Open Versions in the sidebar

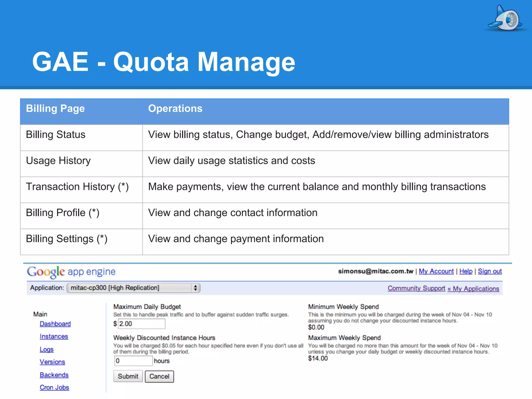[x=52, y=362]
